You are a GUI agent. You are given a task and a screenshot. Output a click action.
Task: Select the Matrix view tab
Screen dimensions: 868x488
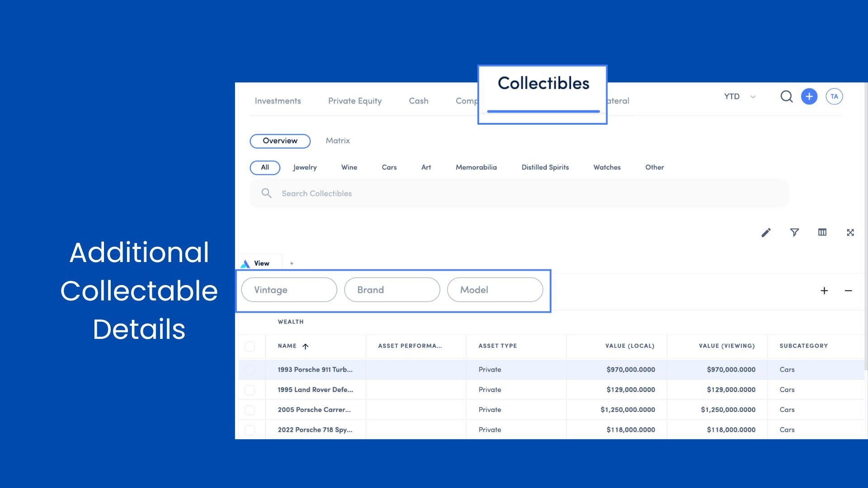coord(337,141)
